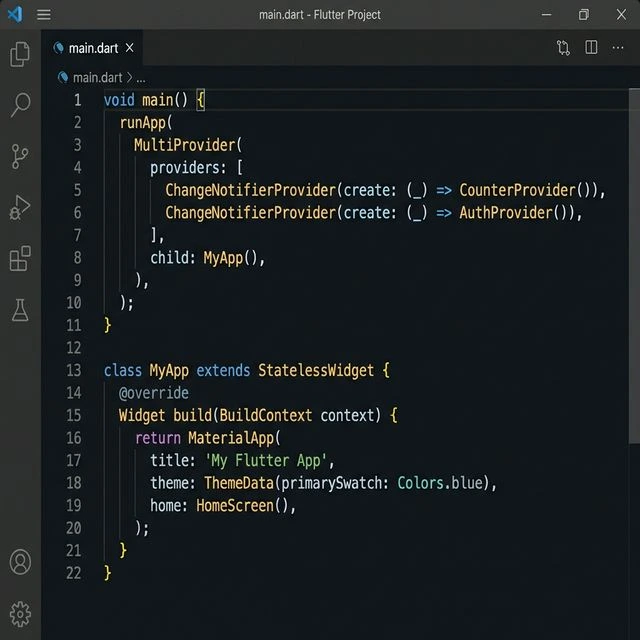Click 'HomeScreen()' on line 19

(242, 506)
